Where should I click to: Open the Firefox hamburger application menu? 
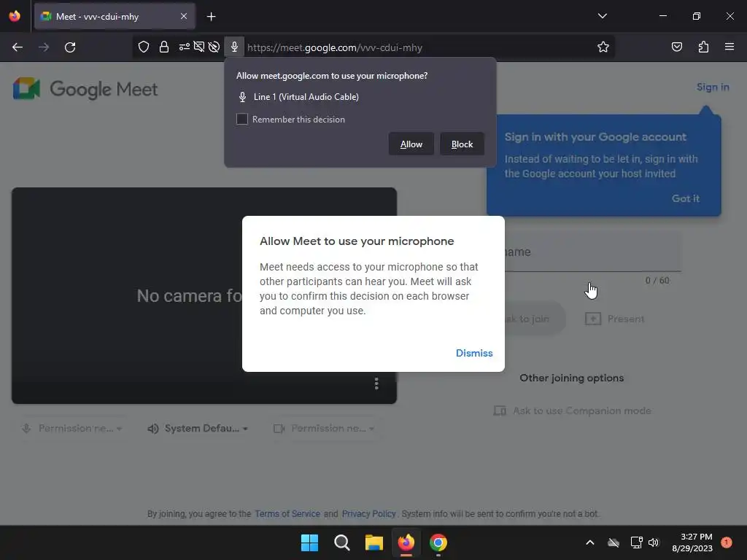point(729,47)
